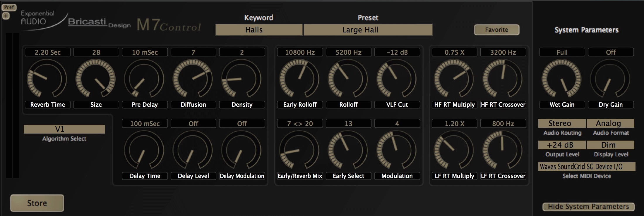Screen dimensions: 644x216
Task: Click the Wet Gain knob
Action: [x=561, y=79]
